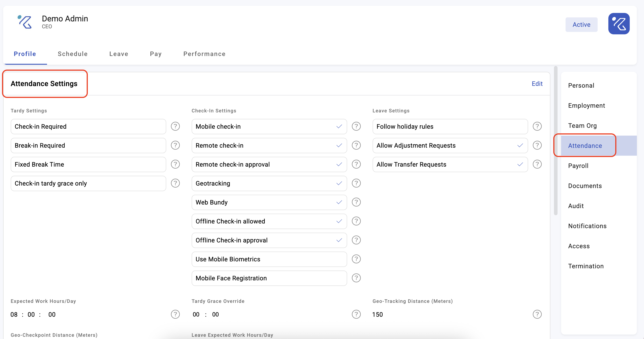Click help icon for Follow holiday rules
Screen dimensions: 644x339
click(537, 126)
